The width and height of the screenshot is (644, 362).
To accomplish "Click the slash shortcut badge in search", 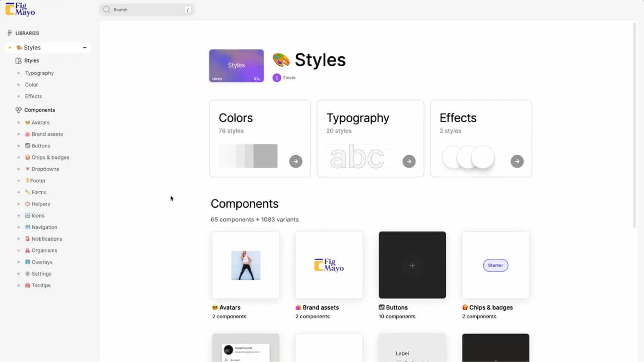I will 188,9.
